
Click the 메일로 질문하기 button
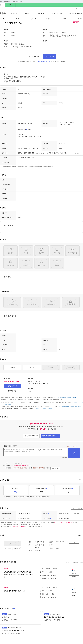[55, 468]
